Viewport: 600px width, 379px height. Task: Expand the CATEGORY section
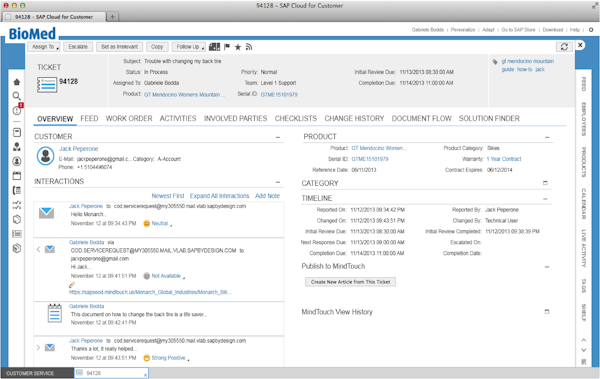click(x=545, y=183)
